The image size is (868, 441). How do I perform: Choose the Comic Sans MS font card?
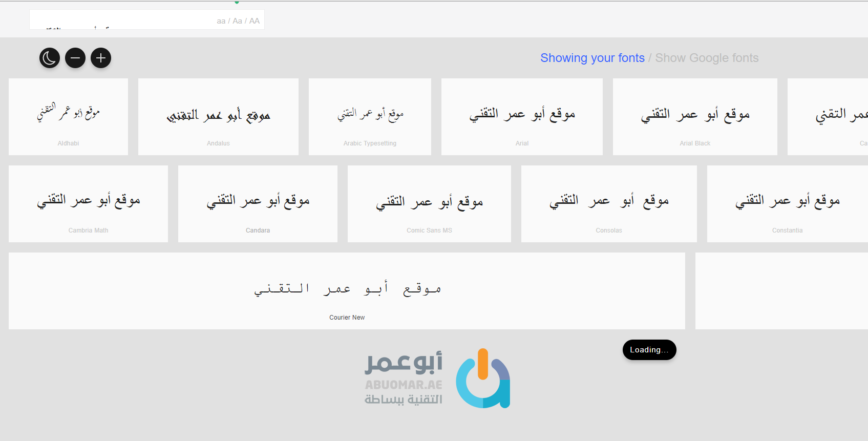pos(429,204)
